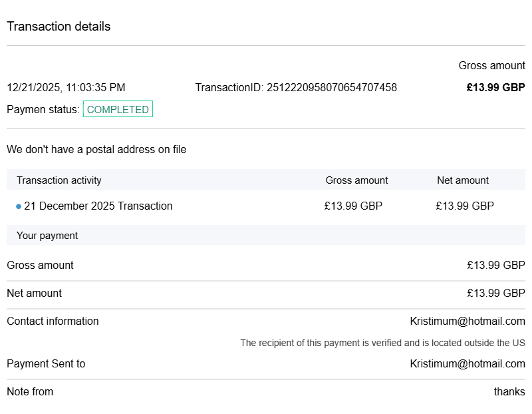Click the Note from label
Image resolution: width=532 pixels, height=414 pixels.
(30, 392)
